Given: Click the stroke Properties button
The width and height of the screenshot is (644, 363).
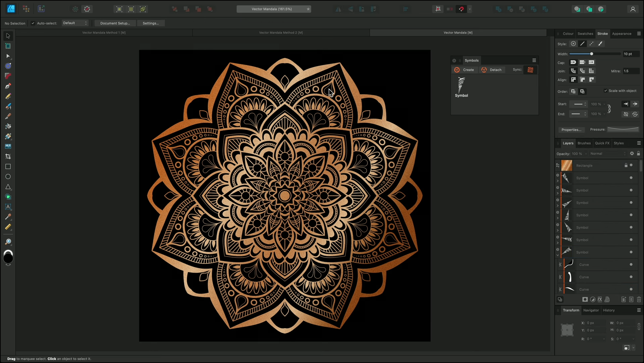Looking at the screenshot, I should click(571, 130).
